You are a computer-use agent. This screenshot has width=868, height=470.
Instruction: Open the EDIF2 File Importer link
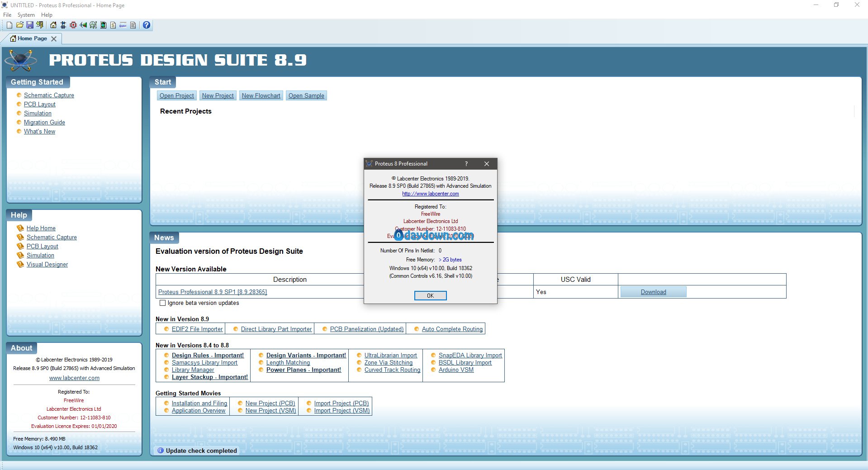(x=197, y=329)
